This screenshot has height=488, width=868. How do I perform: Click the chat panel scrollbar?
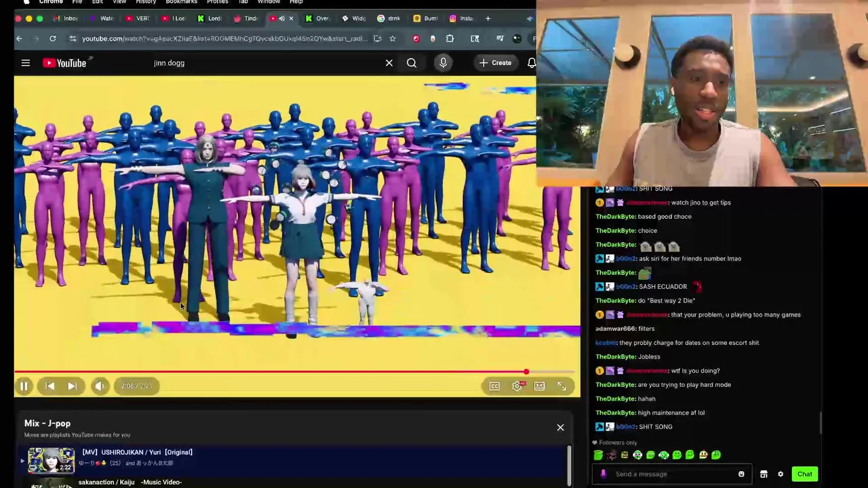[x=821, y=422]
